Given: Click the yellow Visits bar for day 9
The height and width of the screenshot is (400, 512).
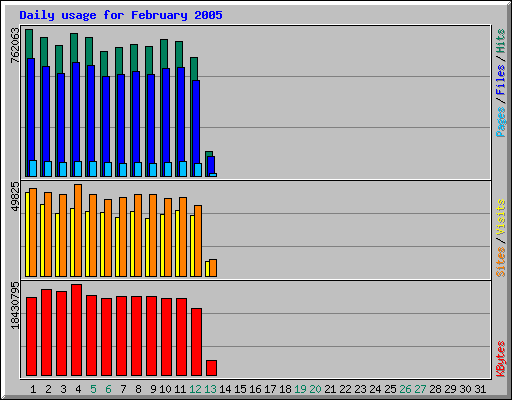Looking at the screenshot, I should (147, 247).
